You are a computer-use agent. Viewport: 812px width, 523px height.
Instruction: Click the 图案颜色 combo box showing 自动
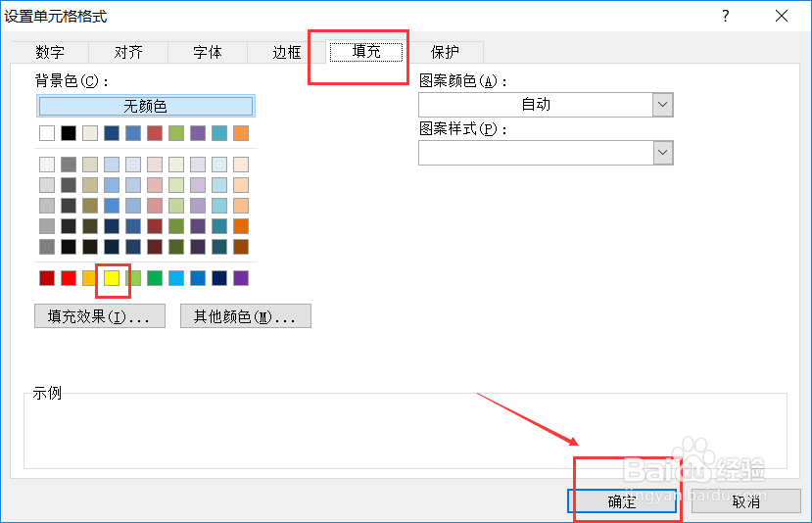click(x=546, y=105)
